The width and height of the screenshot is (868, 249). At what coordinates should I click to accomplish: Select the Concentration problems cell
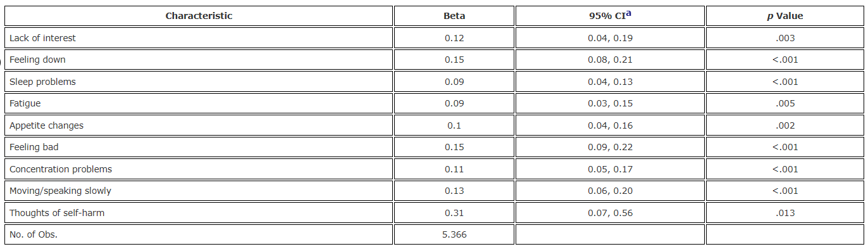(199, 169)
